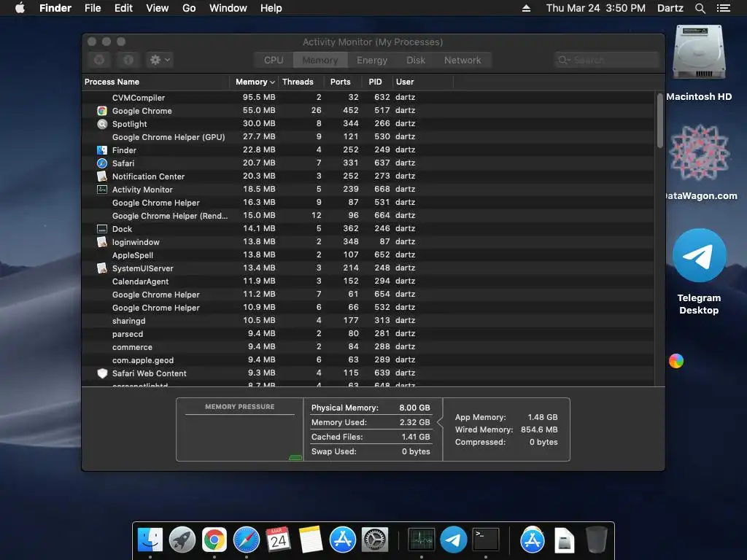Open Telegram from the Dock
747x560 pixels.
453,540
